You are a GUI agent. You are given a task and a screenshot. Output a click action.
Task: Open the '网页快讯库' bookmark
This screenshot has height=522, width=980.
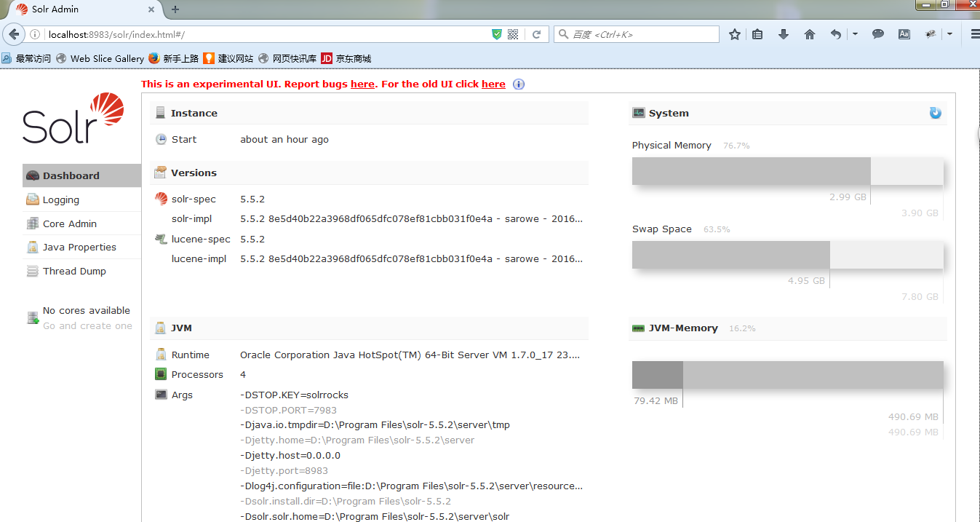pos(287,58)
